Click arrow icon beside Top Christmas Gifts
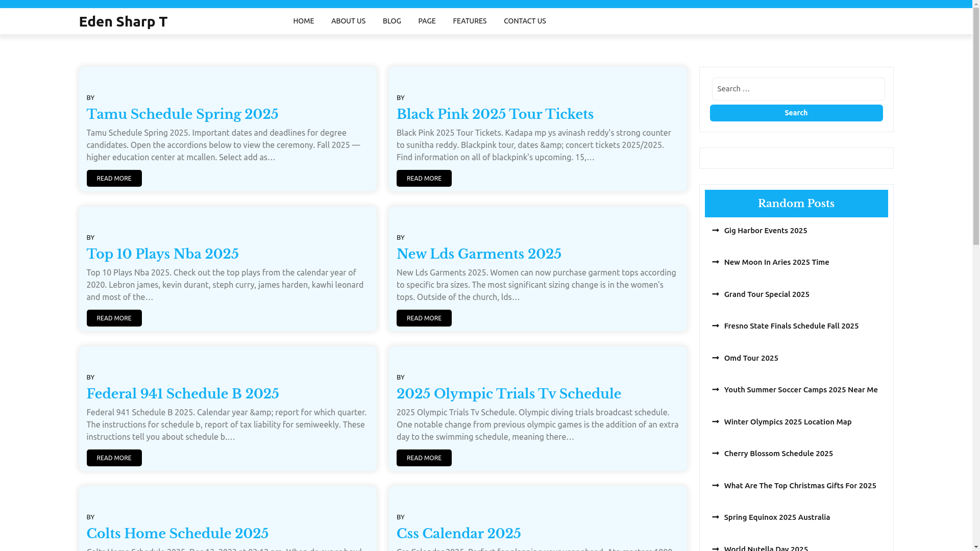980x551 pixels. (x=716, y=486)
